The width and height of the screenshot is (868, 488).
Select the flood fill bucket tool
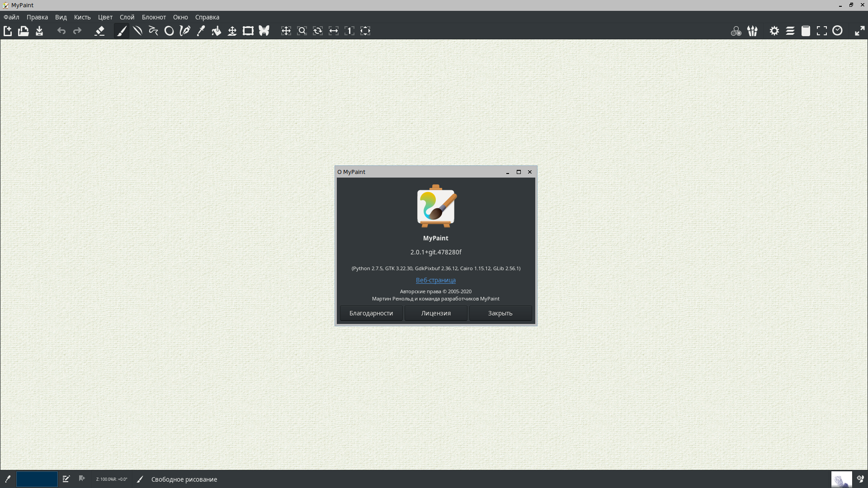click(x=217, y=31)
